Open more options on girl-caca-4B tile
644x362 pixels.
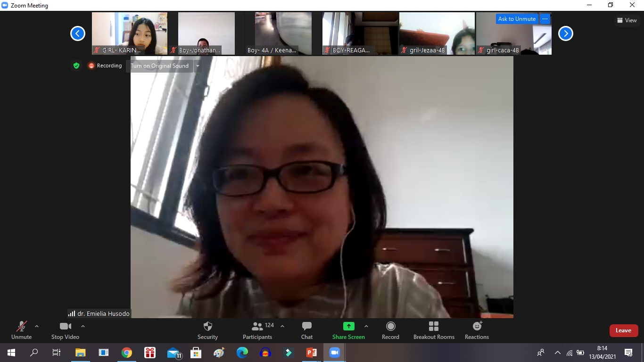545,19
